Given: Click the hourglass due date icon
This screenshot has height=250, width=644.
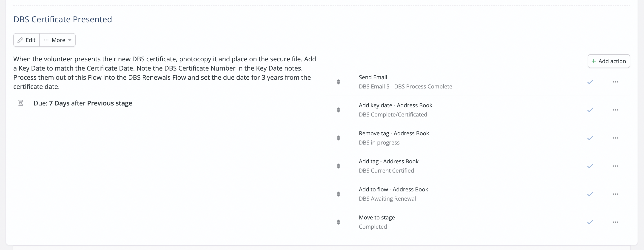Looking at the screenshot, I should click(x=21, y=103).
